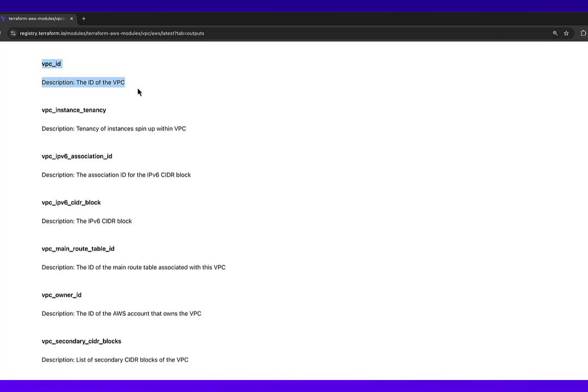Click the vpc_secondary_cidr_blocks heading
The width and height of the screenshot is (588, 392).
coord(81,341)
